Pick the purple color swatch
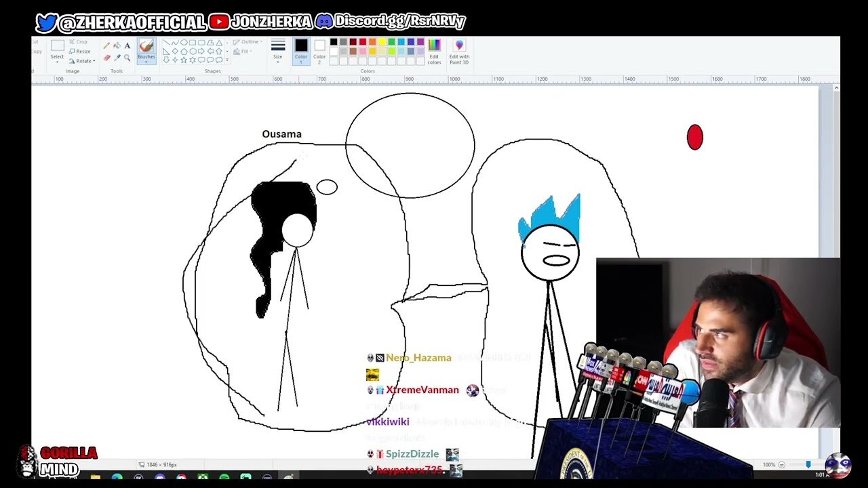This screenshot has height=488, width=868. tap(420, 42)
